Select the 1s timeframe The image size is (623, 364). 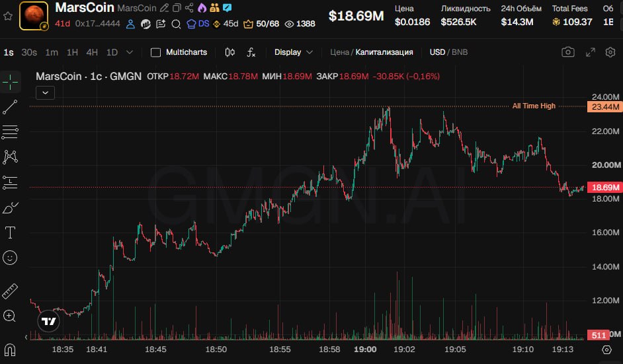pos(9,52)
